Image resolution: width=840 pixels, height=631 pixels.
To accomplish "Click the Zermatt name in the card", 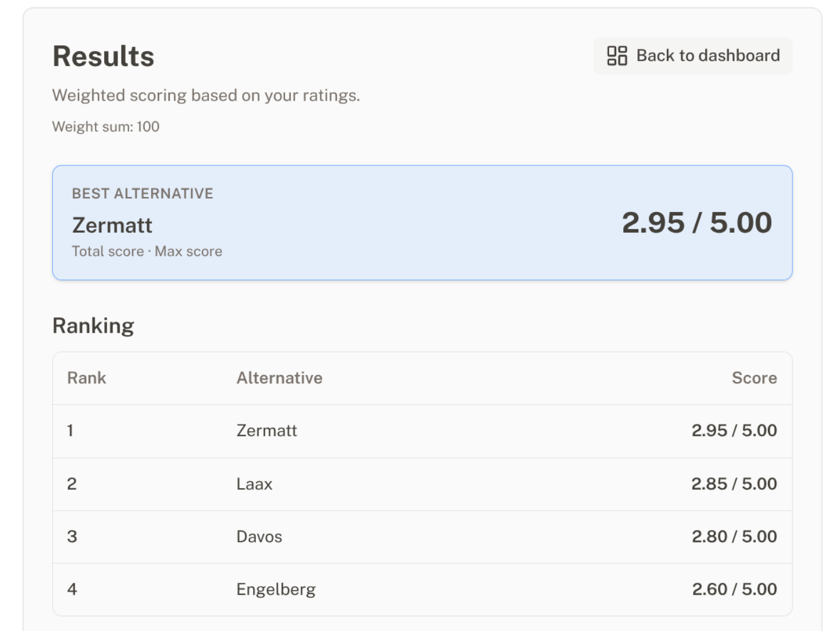I will click(111, 225).
